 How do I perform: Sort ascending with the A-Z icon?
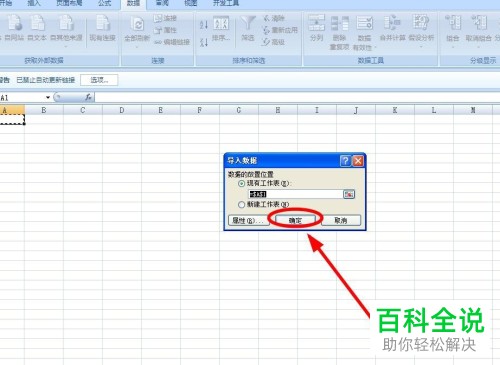pos(204,25)
